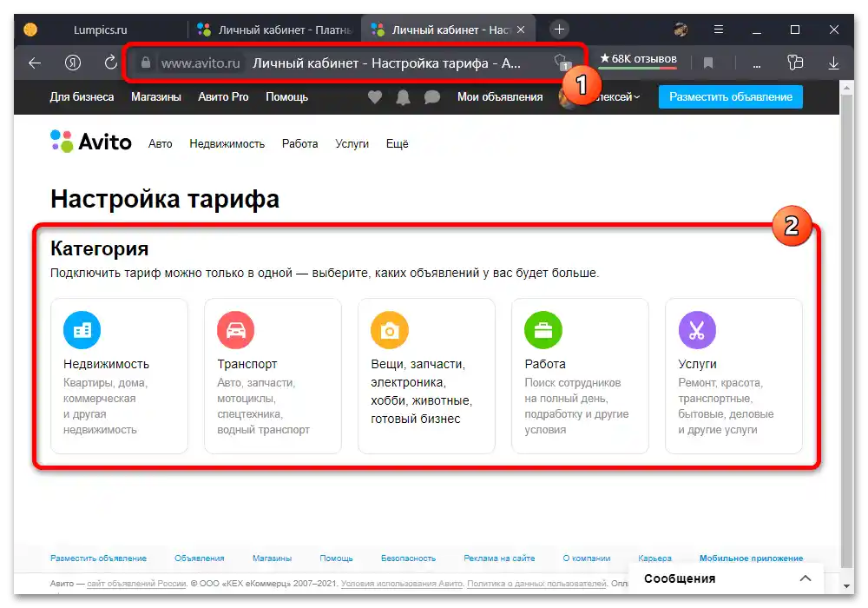This screenshot has width=868, height=608.
Task: Go to Мои объявления
Action: pos(500,97)
